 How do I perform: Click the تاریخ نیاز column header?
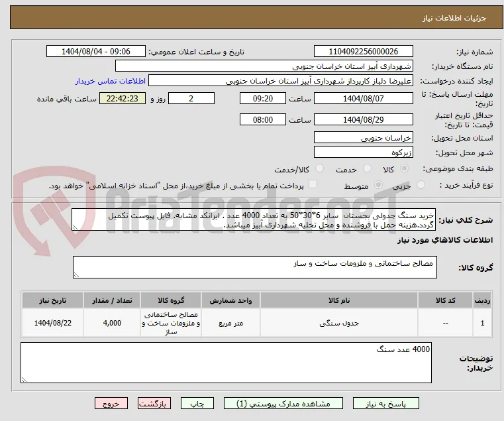53,300
